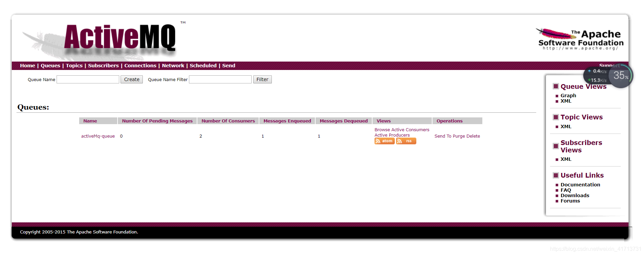Open the Downloads link
644x255 pixels.
click(575, 195)
